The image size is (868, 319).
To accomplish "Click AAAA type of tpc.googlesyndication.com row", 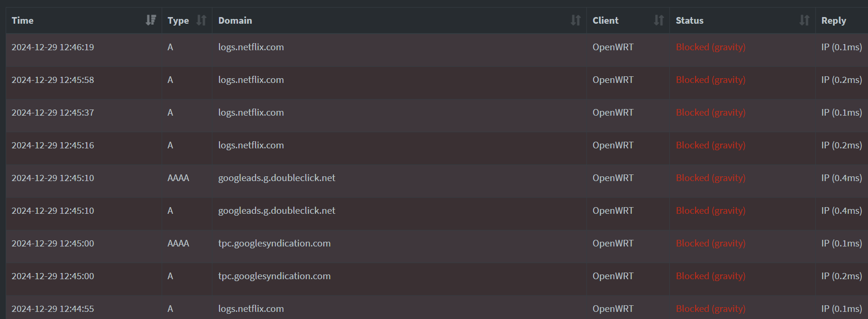I will (178, 243).
